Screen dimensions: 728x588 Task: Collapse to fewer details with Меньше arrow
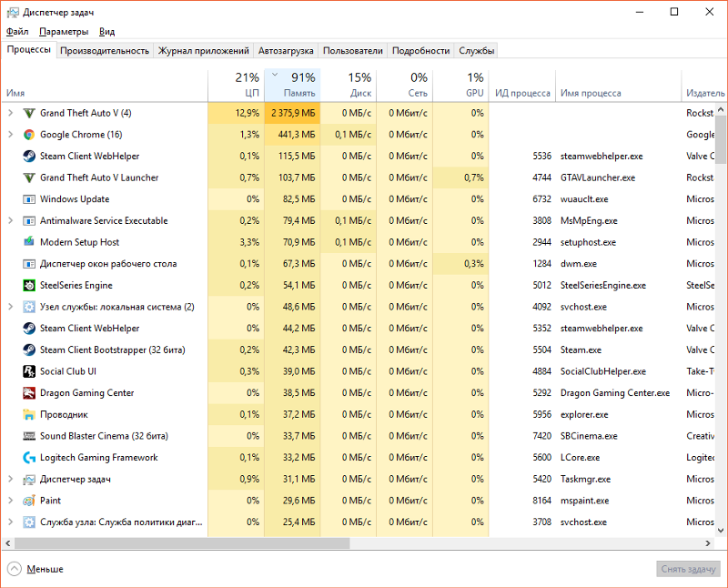pyautogui.click(x=15, y=569)
